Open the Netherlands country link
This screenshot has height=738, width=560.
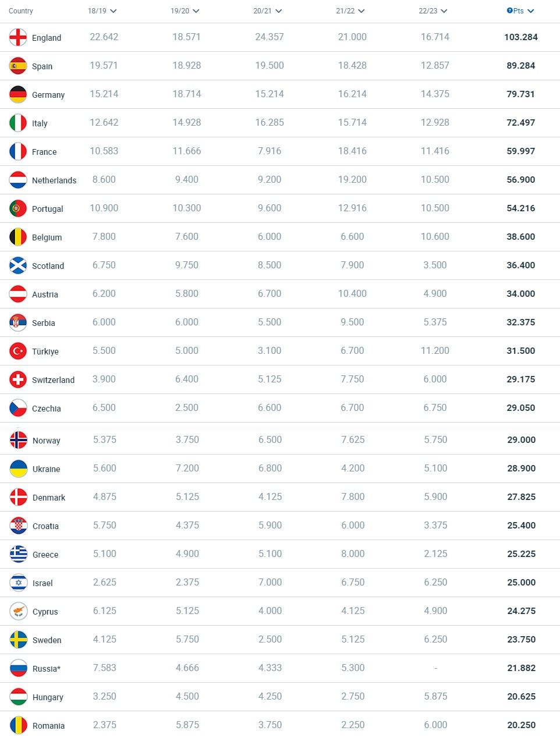click(54, 180)
